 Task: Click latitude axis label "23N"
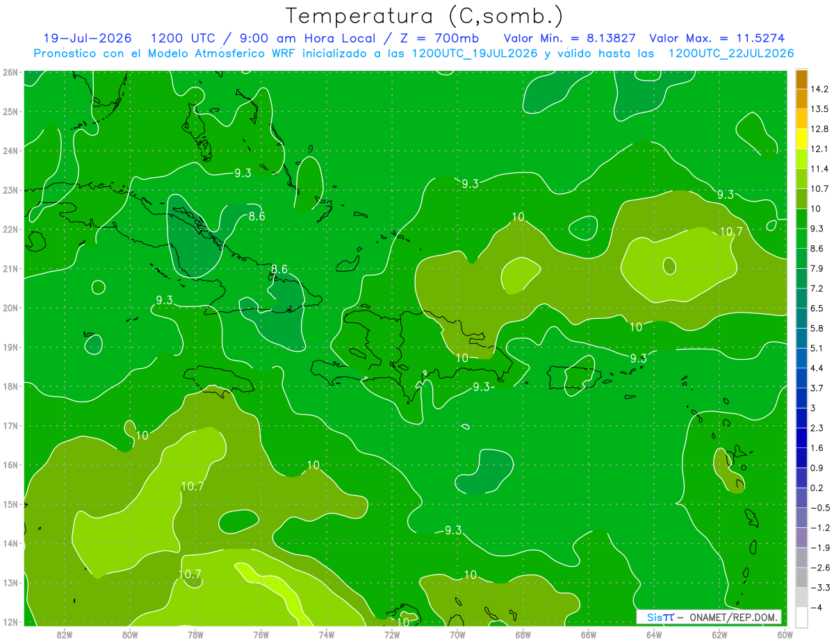click(10, 190)
